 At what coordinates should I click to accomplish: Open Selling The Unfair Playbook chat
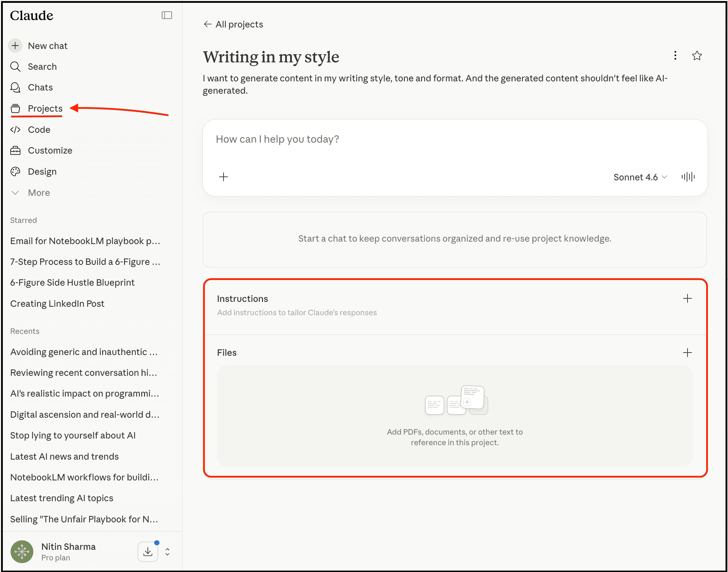click(x=84, y=519)
